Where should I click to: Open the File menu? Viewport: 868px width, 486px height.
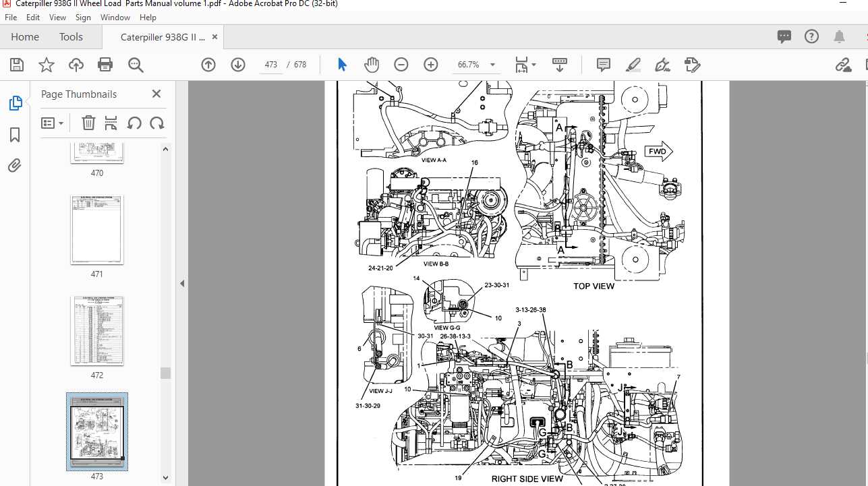[x=11, y=18]
